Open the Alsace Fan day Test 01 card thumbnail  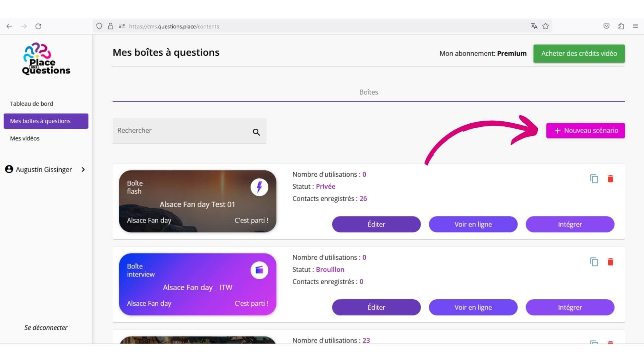(198, 201)
